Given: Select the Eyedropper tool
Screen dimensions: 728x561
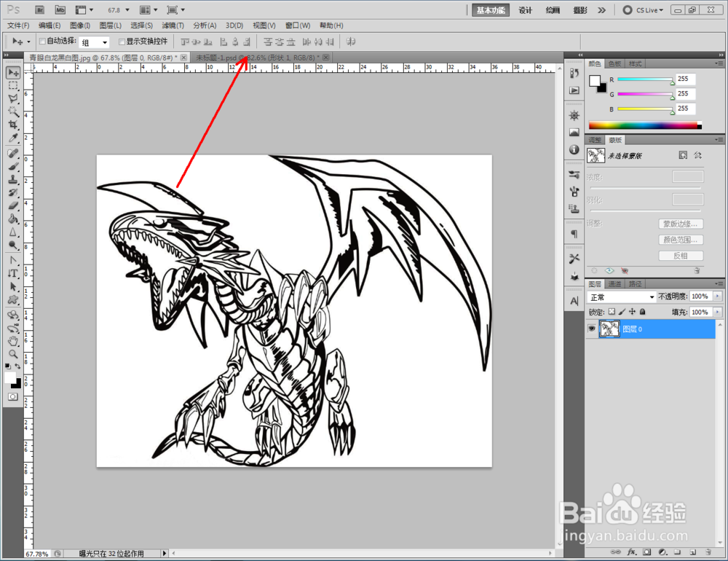Looking at the screenshot, I should [x=13, y=138].
